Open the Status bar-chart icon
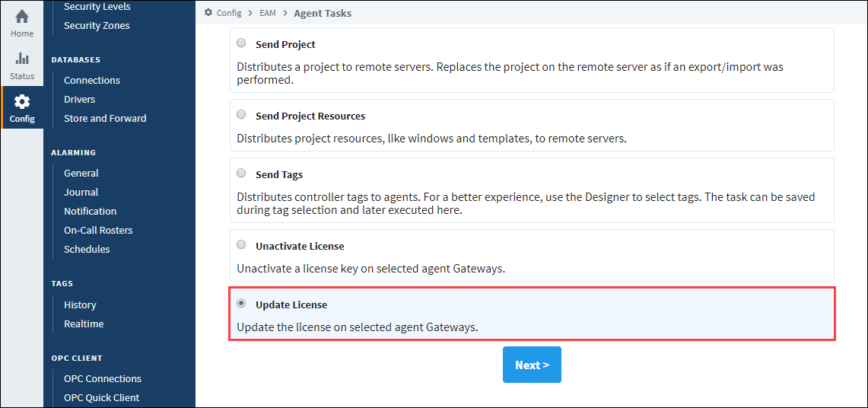868x408 pixels. 21,59
